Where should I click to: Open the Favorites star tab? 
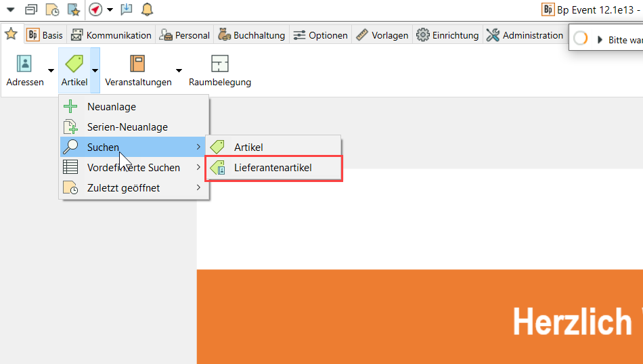(11, 34)
